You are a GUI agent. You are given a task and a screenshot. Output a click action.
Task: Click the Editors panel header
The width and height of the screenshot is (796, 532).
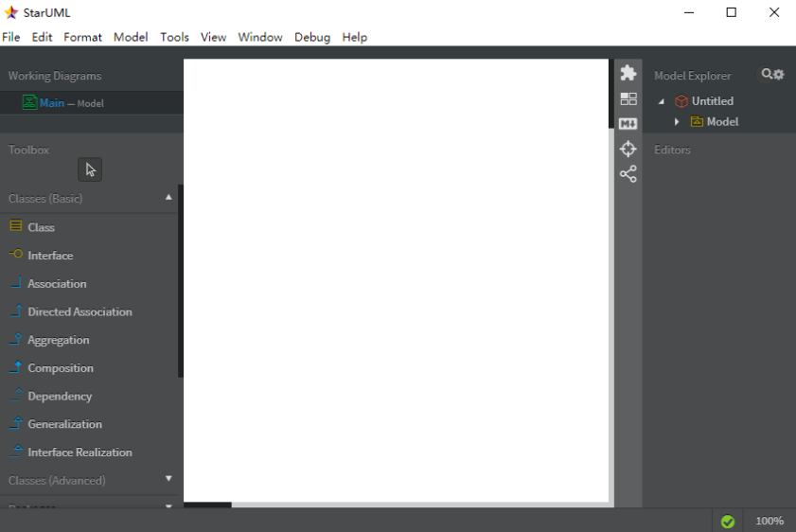[672, 150]
